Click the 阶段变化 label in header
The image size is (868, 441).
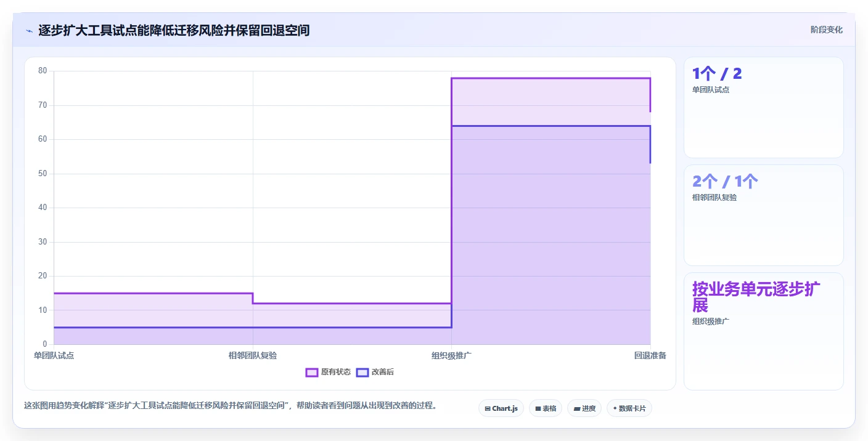[x=826, y=30]
